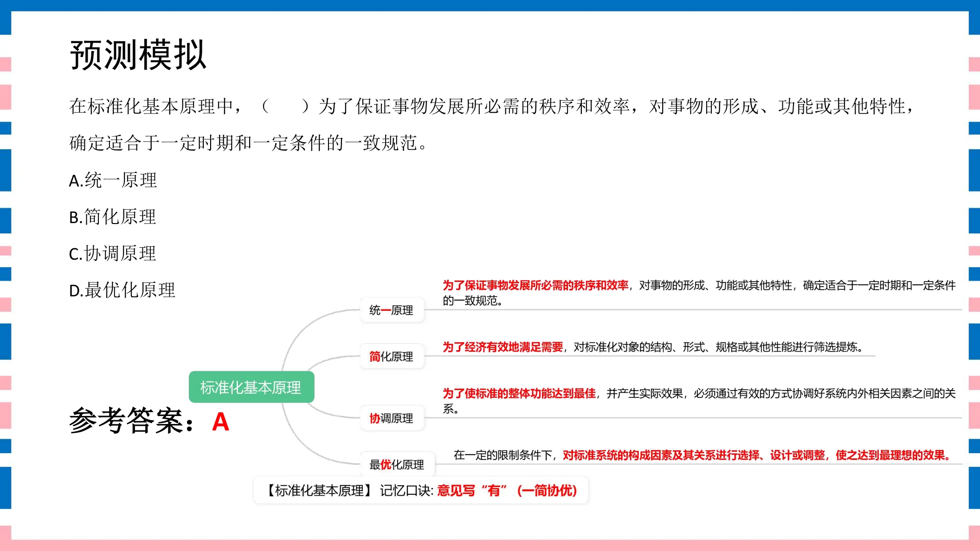This screenshot has height=551, width=980.
Task: Click the green 标准化基本原理 central node
Action: coord(251,387)
